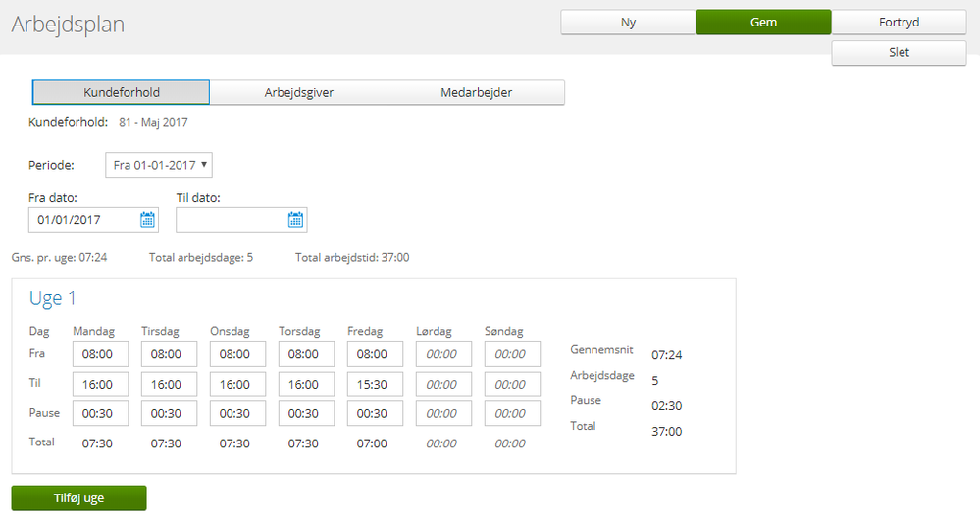The image size is (980, 521).
Task: Click the Kundeforhold value 81 - Maj 2017
Action: 153,122
